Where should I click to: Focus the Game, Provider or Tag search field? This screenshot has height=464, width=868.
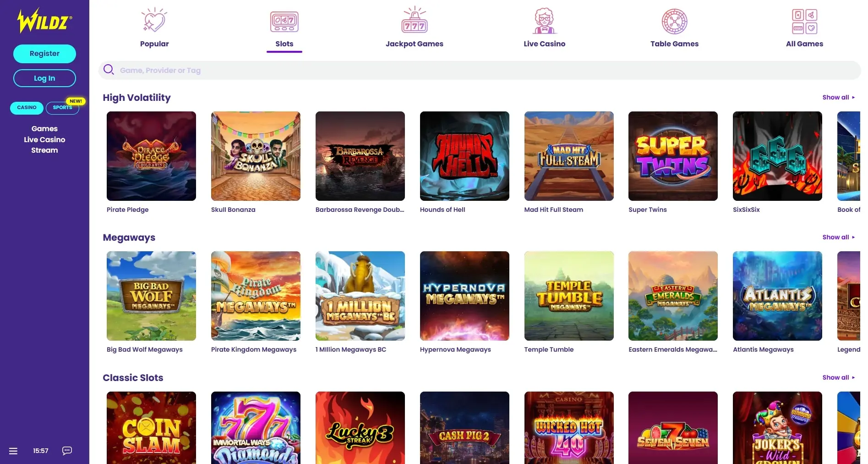480,70
